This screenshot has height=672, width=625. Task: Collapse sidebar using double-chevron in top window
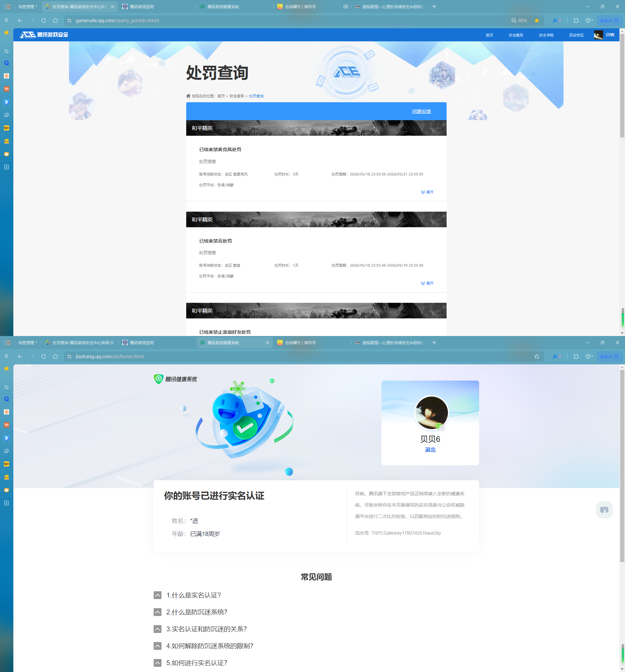pos(7,21)
